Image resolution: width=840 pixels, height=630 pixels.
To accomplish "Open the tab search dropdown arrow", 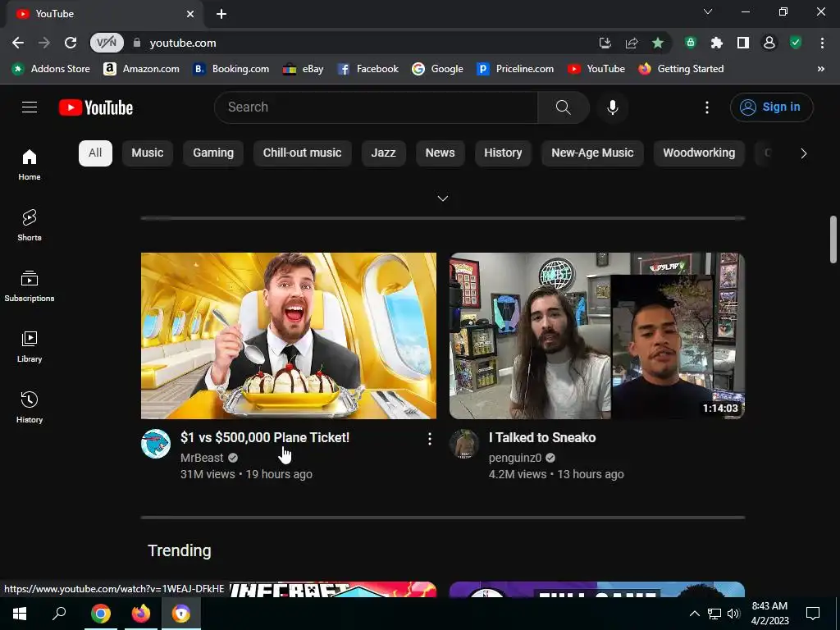I will (x=708, y=11).
